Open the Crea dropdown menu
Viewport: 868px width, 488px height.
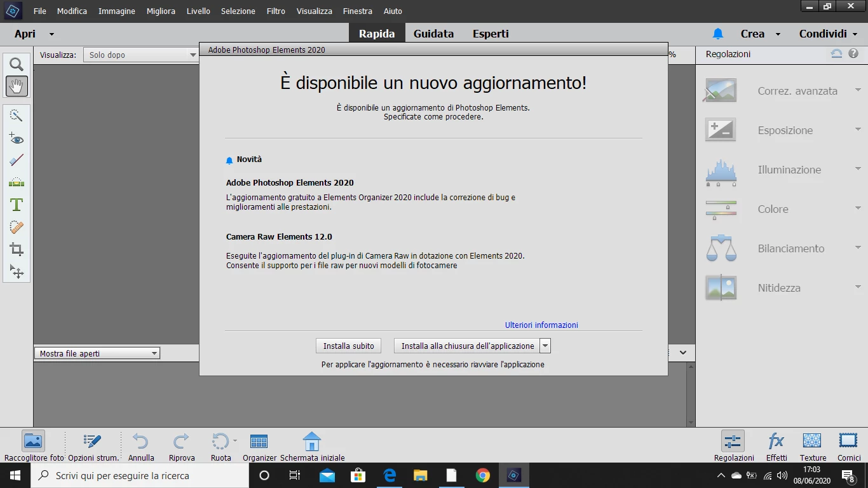coord(761,34)
